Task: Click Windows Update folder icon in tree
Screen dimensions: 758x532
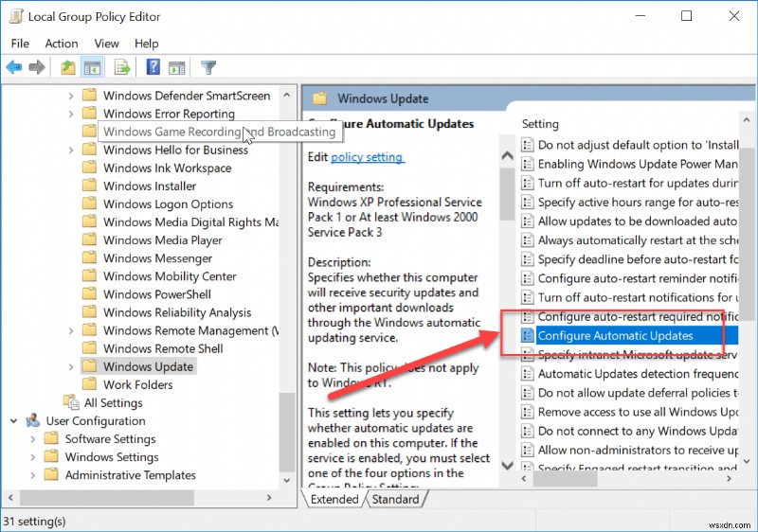Action: point(89,366)
